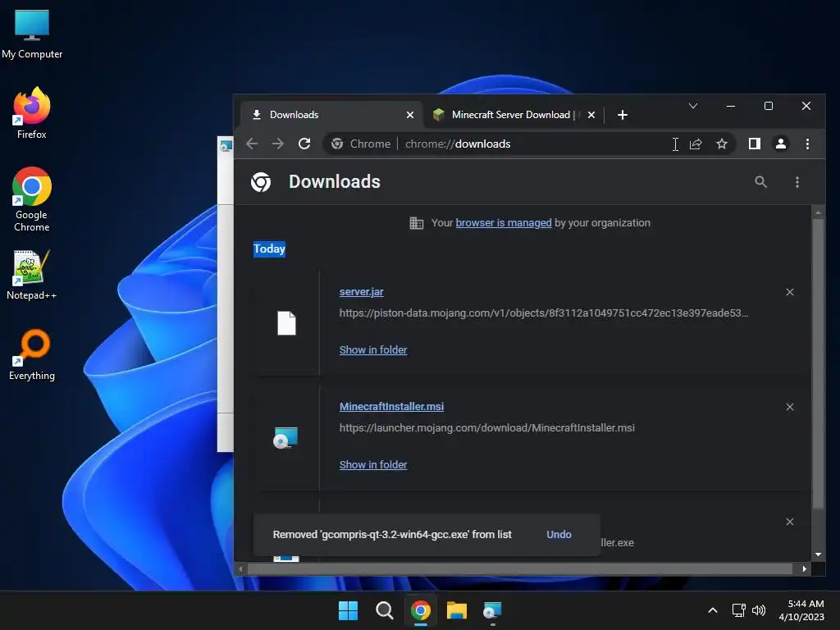Toggle the Chrome side panel
Viewport: 840px width, 630px height.
click(755, 144)
